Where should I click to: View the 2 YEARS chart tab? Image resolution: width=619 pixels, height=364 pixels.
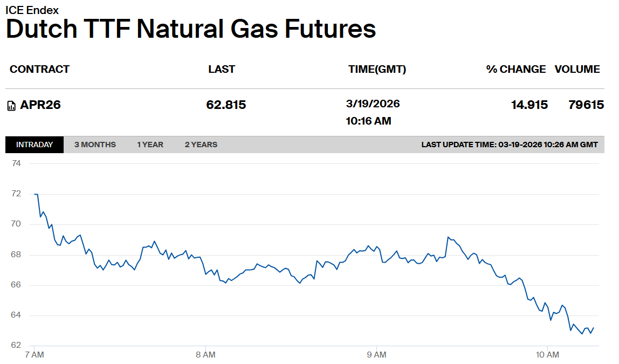201,145
